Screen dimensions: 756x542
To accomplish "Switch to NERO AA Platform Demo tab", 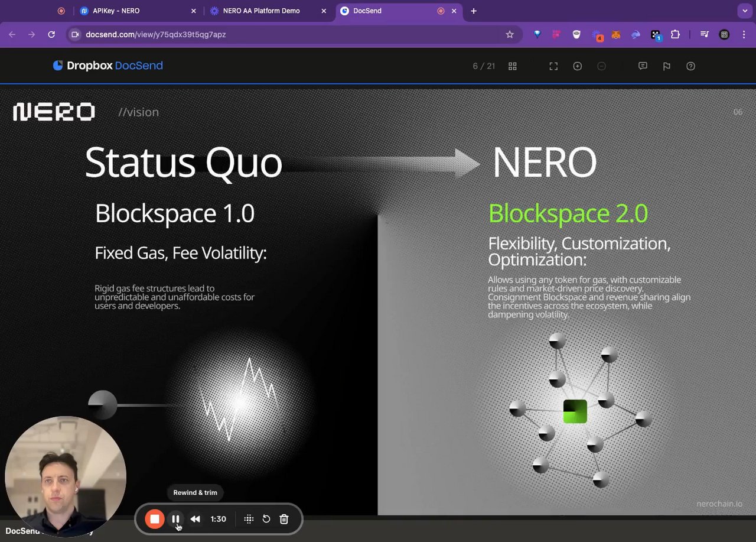I will (x=269, y=11).
